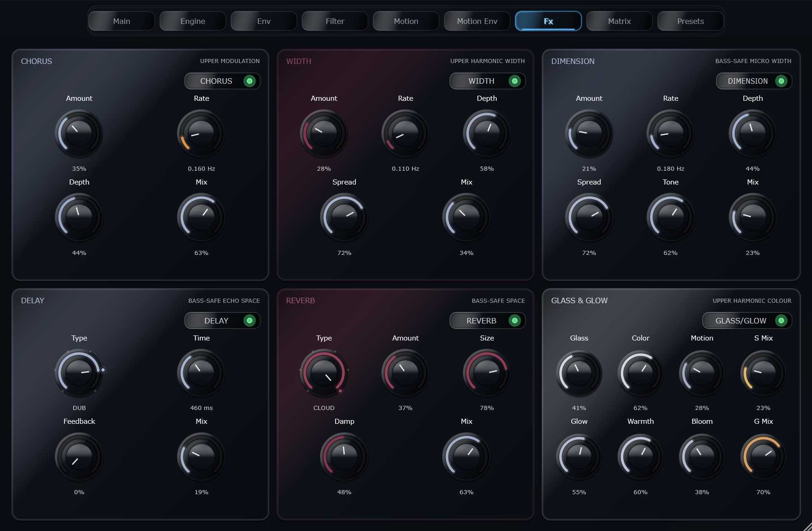Click the Width Rate knob at 0.110 Hz
This screenshot has height=531, width=812.
click(x=406, y=133)
